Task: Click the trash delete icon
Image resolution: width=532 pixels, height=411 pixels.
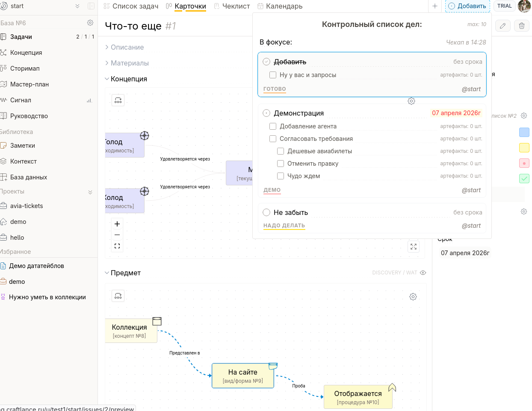Action: [x=522, y=26]
